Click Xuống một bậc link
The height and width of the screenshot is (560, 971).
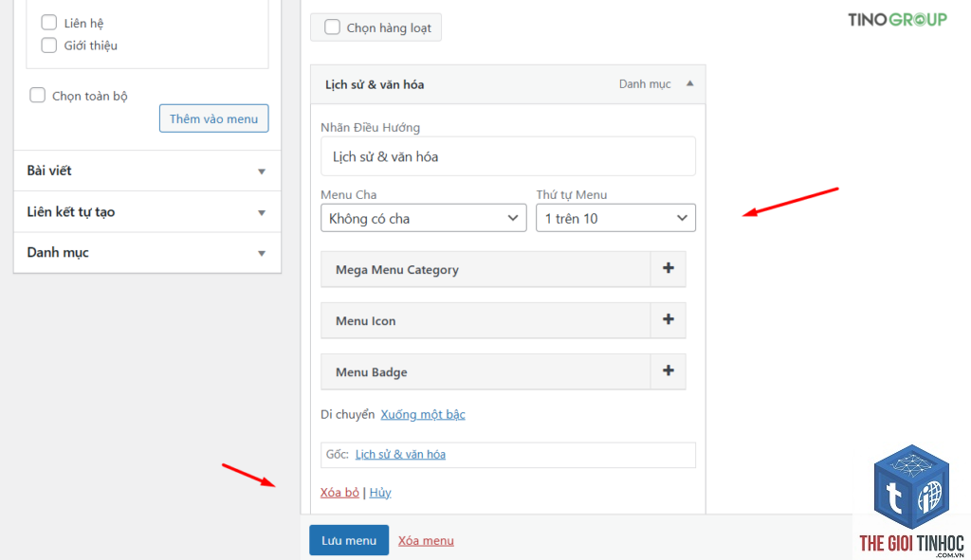pyautogui.click(x=423, y=415)
